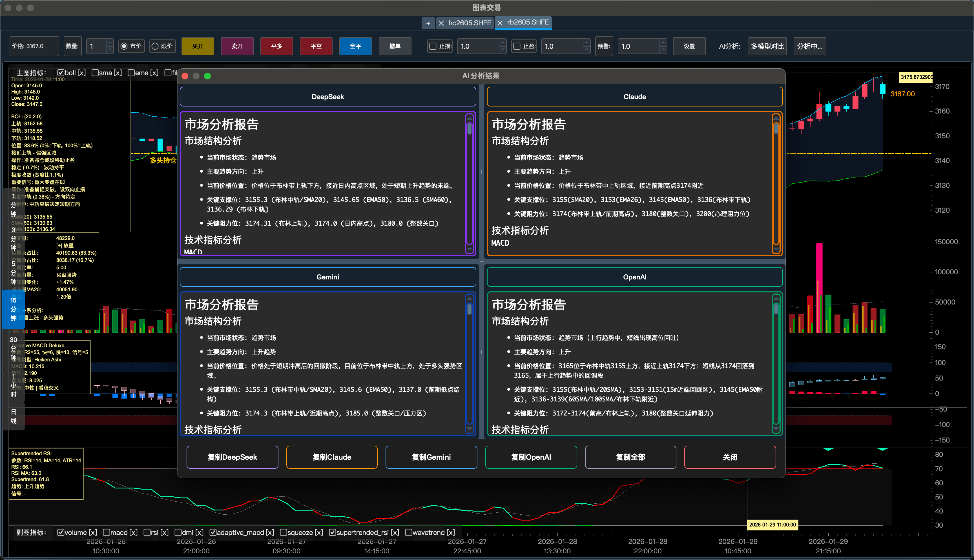Click the 买开 buy open button
Screen dimensions: 974x560
point(198,46)
